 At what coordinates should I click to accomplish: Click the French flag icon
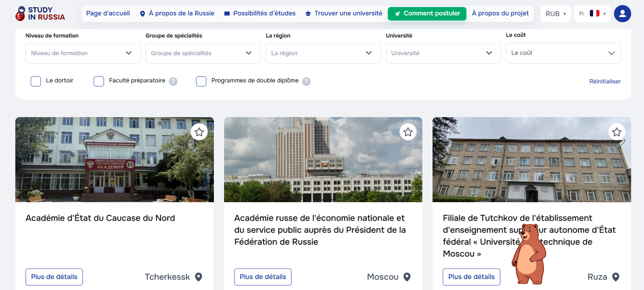point(595,14)
